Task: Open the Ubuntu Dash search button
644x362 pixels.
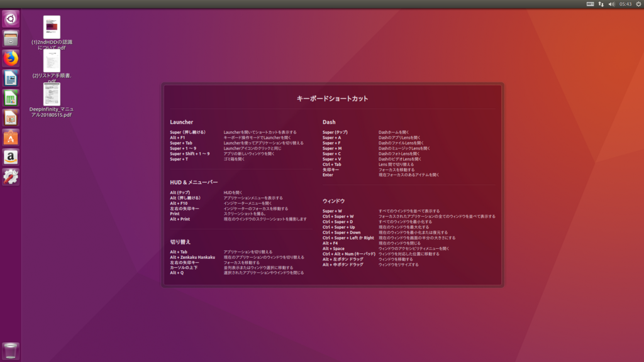Action: pyautogui.click(x=11, y=19)
